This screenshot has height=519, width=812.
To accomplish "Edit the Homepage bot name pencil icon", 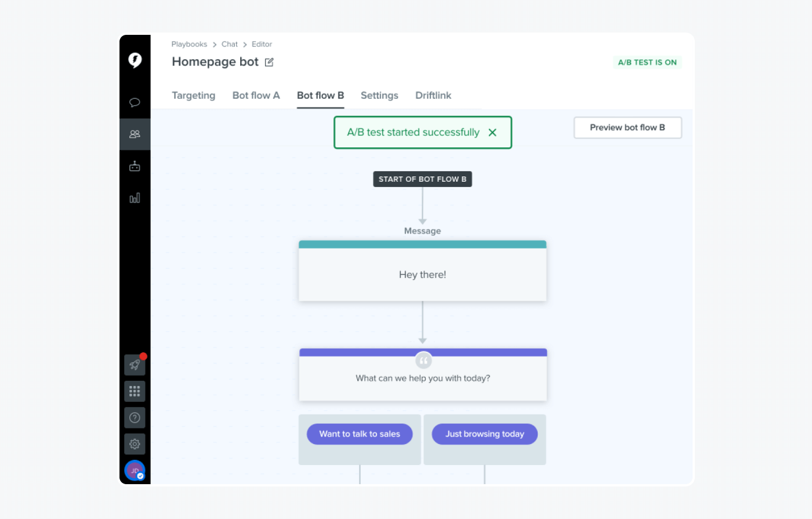I will [269, 62].
